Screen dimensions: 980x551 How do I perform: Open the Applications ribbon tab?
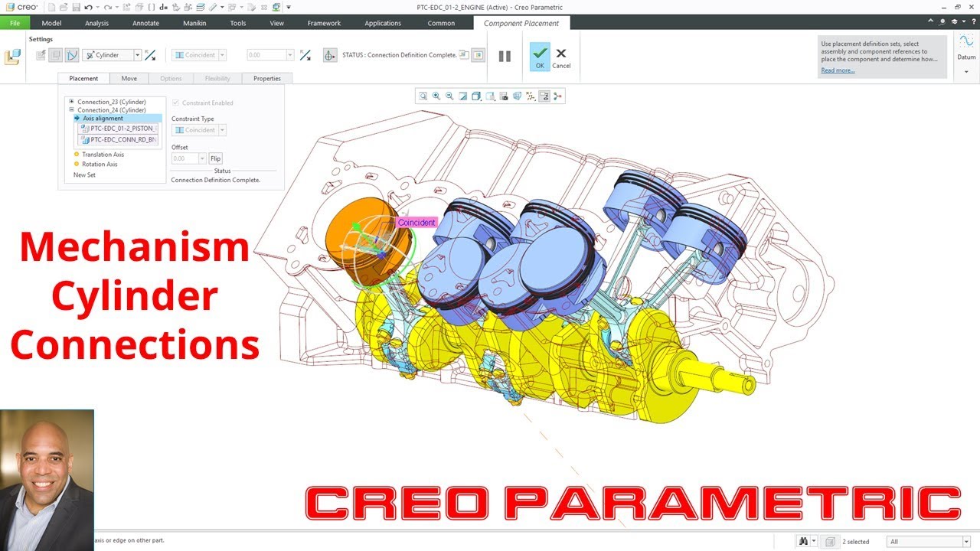tap(383, 23)
